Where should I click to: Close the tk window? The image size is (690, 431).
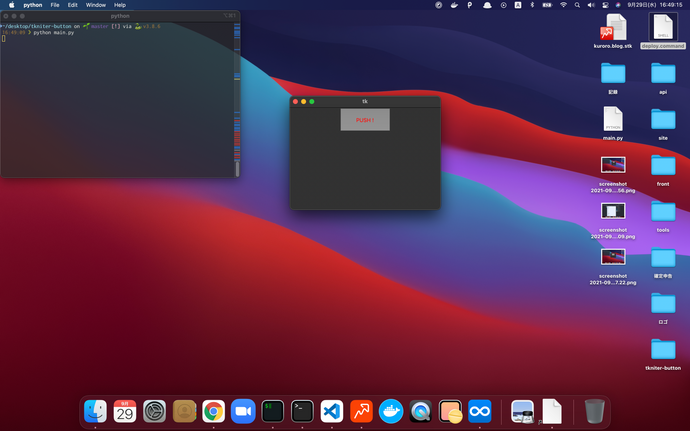point(295,102)
